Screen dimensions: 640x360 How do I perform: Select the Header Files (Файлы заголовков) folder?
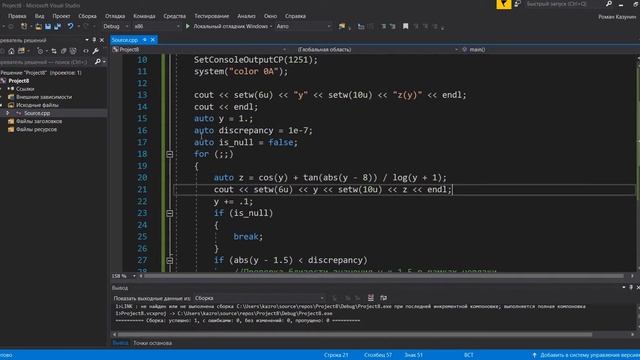coord(39,121)
